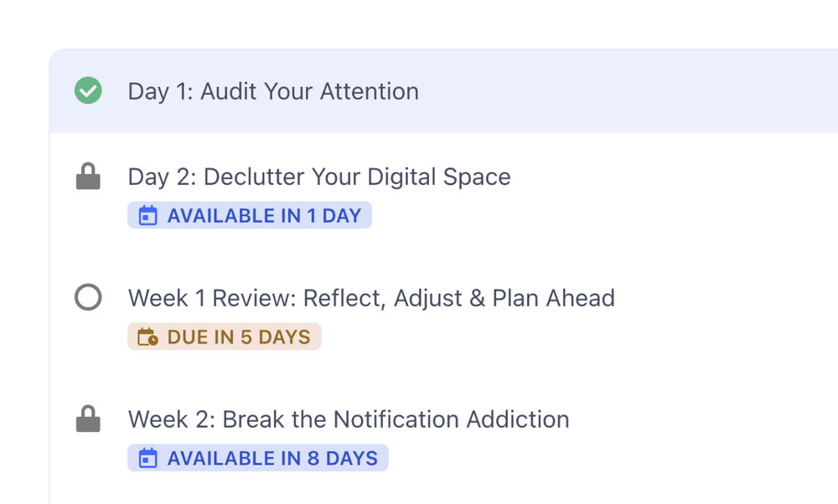Viewport: 838px width, 504px height.
Task: Mark Week 1 Review complete via empty circle
Action: click(88, 297)
